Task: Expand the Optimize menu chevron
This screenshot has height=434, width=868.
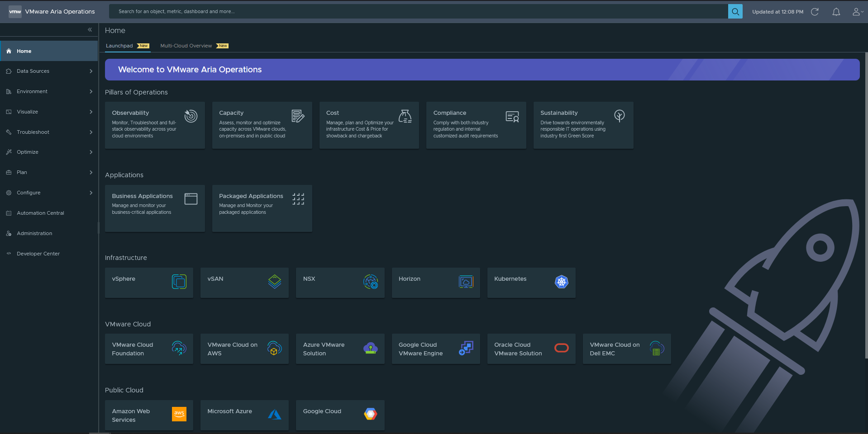Action: (x=91, y=152)
